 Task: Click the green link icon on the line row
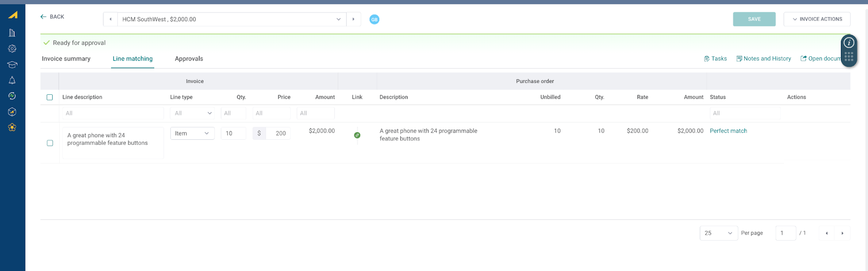coord(357,135)
